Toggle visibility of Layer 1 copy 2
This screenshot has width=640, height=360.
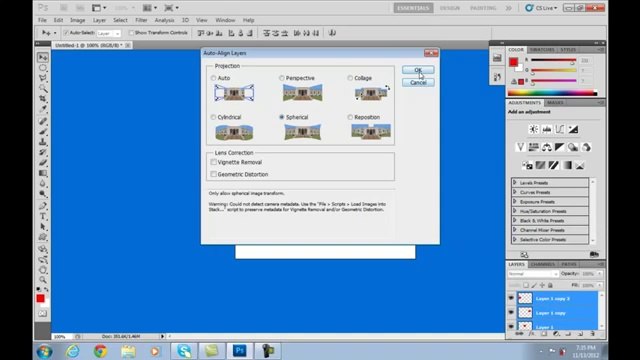tap(511, 298)
